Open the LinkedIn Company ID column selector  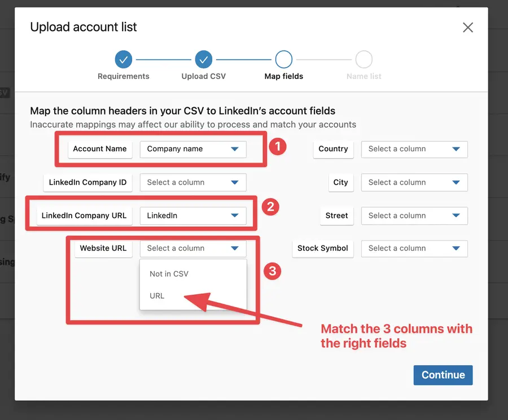click(x=193, y=182)
